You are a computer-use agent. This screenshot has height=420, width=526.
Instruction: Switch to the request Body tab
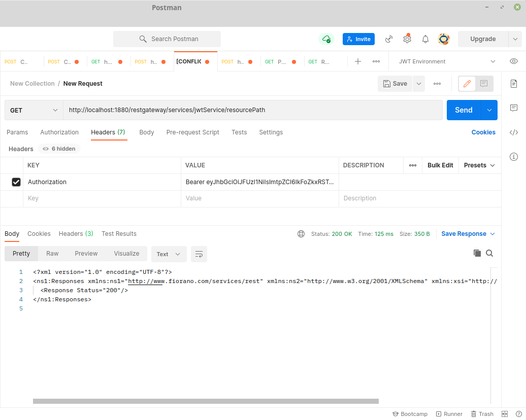coord(147,132)
